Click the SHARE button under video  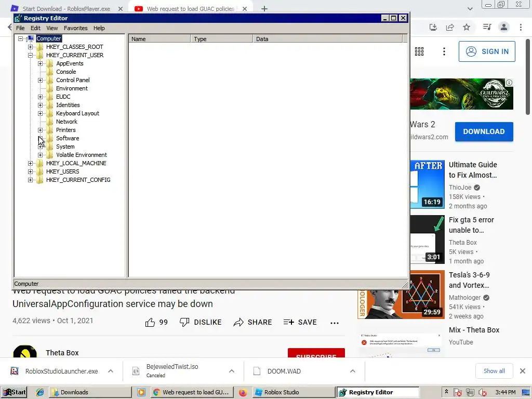253,322
